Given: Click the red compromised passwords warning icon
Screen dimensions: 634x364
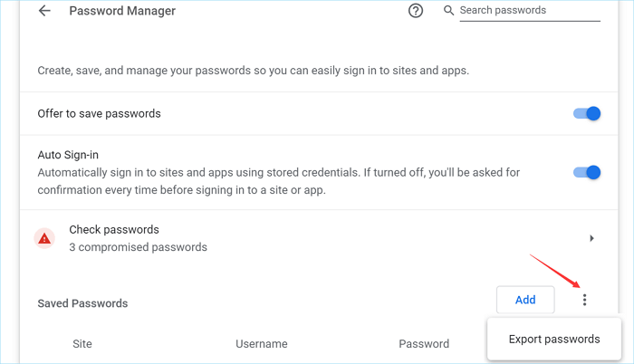Looking at the screenshot, I should click(44, 238).
